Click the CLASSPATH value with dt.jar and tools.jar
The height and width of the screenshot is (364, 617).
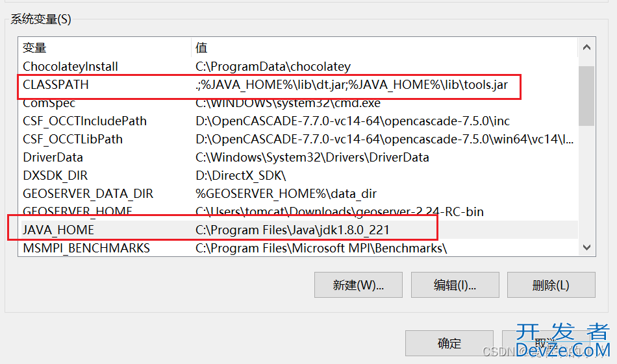pyautogui.click(x=352, y=84)
